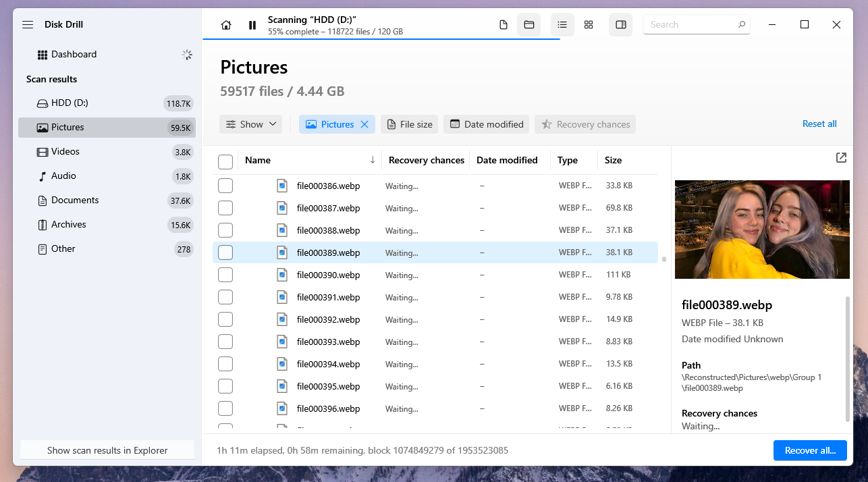
Task: Open folder structure view mode
Action: (x=529, y=24)
